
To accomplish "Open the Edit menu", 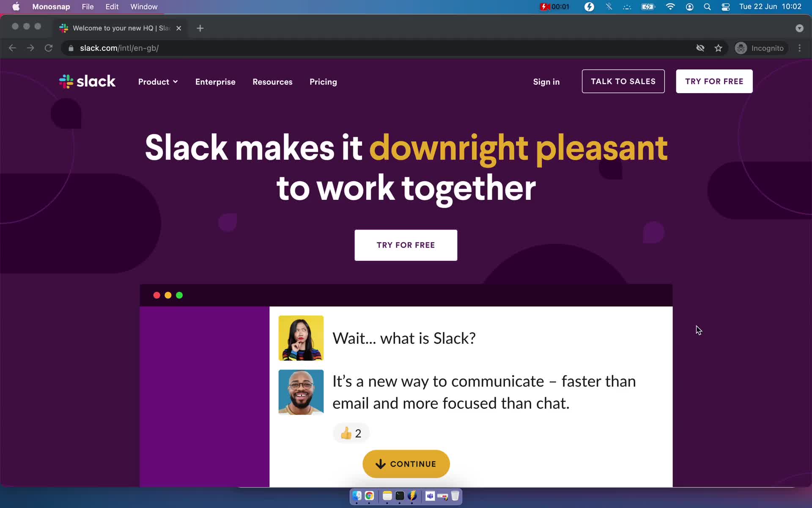I will [x=112, y=6].
